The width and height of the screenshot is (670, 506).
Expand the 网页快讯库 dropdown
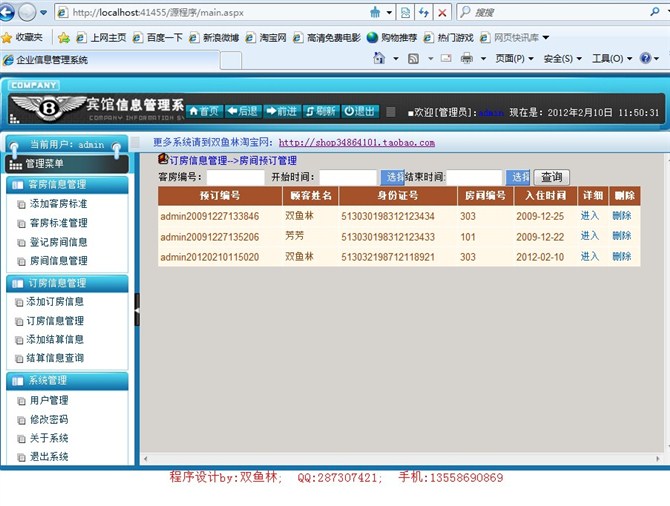click(x=546, y=38)
